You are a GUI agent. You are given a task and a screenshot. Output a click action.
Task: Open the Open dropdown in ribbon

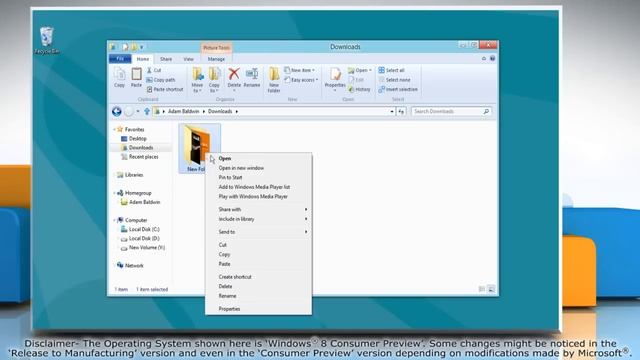tap(360, 70)
